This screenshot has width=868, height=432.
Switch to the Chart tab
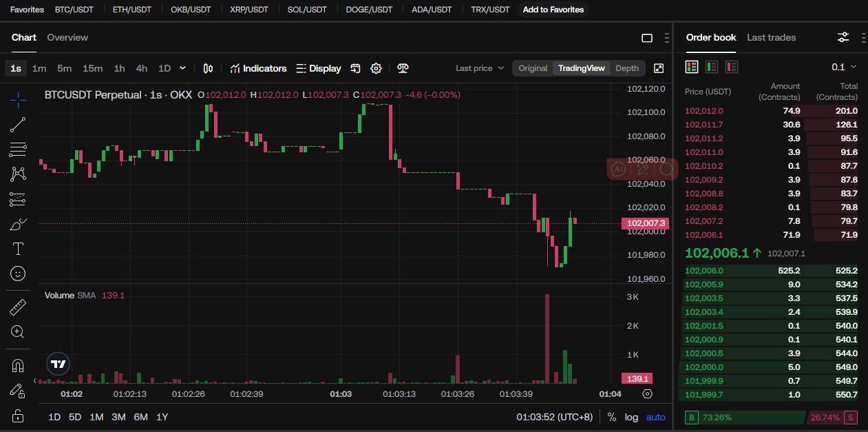coord(24,37)
